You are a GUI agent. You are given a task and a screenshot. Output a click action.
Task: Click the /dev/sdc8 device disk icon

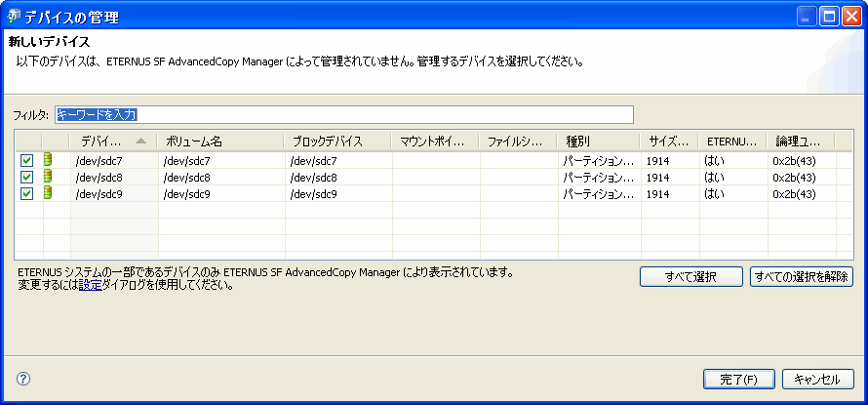[48, 178]
